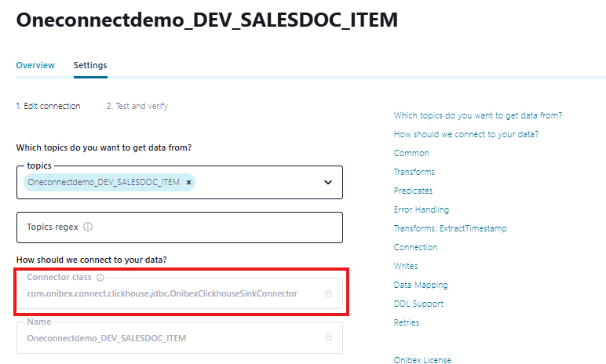The height and width of the screenshot is (364, 606).
Task: Select the Settings tab
Action: [x=90, y=65]
